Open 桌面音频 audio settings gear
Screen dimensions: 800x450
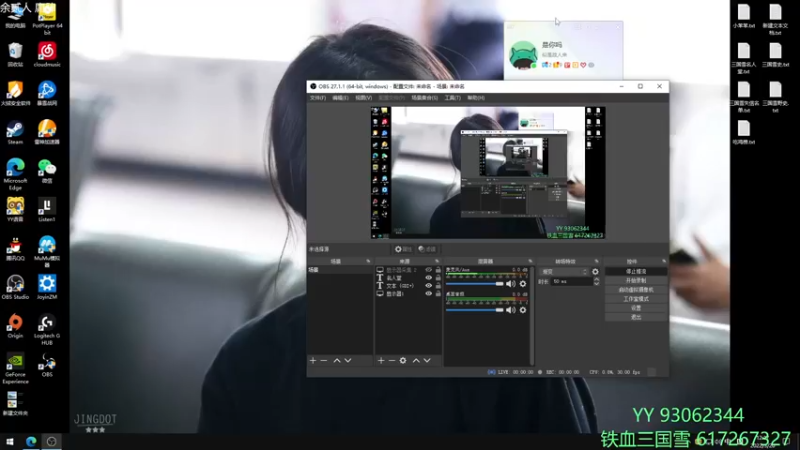(522, 310)
